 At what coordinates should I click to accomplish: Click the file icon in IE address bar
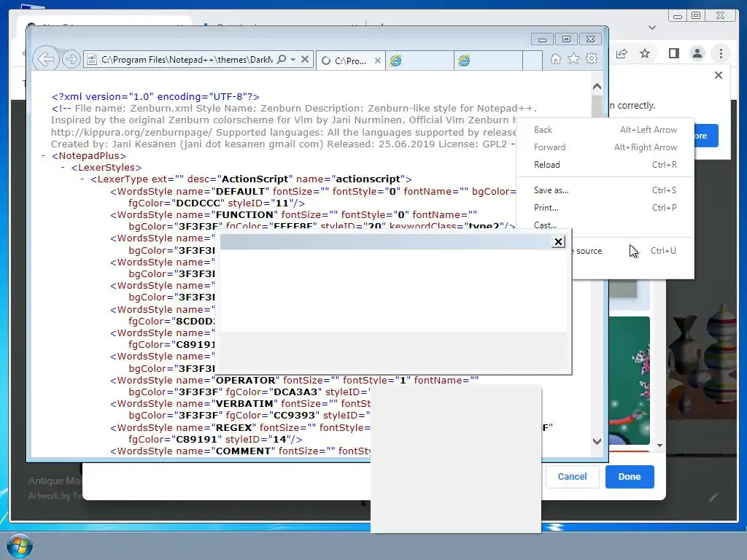pos(92,59)
